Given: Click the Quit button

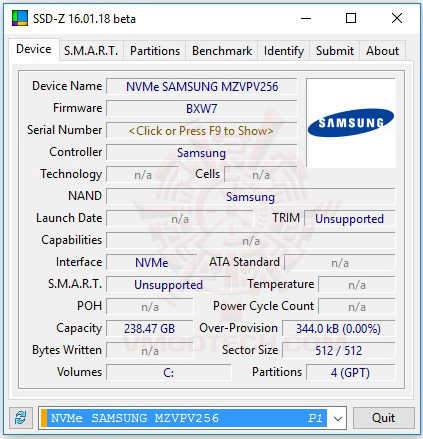Looking at the screenshot, I should click(x=384, y=418).
